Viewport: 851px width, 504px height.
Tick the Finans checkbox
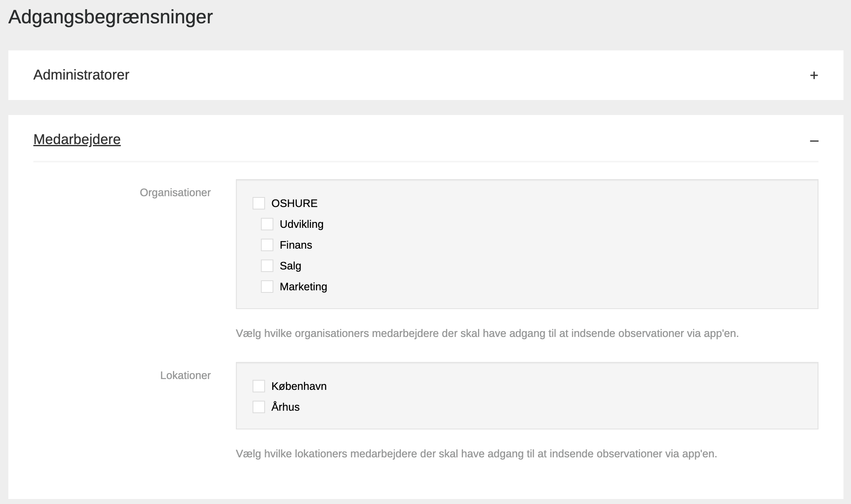coord(267,245)
